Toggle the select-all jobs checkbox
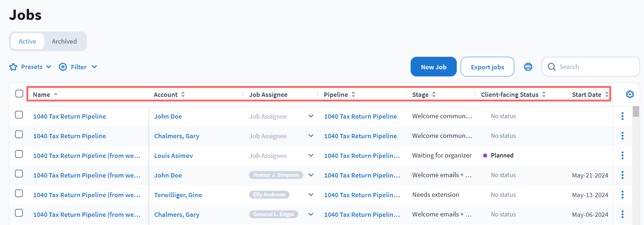Viewport: 644px width, 225px height. 19,94
